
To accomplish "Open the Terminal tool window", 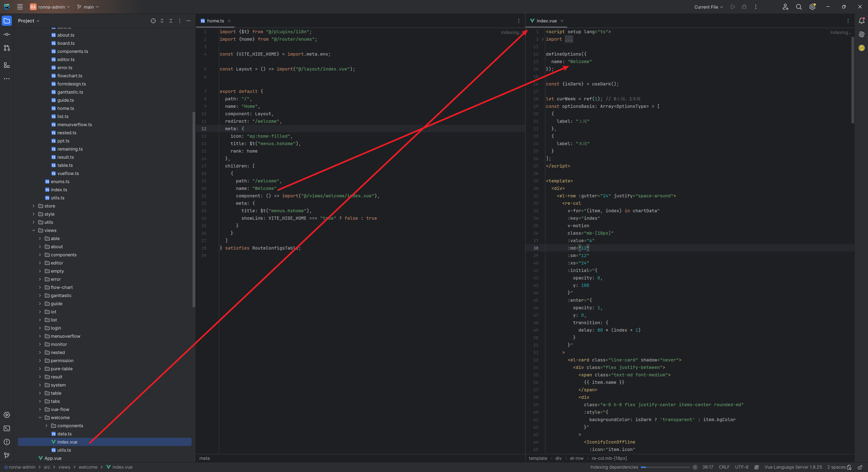I will coord(7,428).
